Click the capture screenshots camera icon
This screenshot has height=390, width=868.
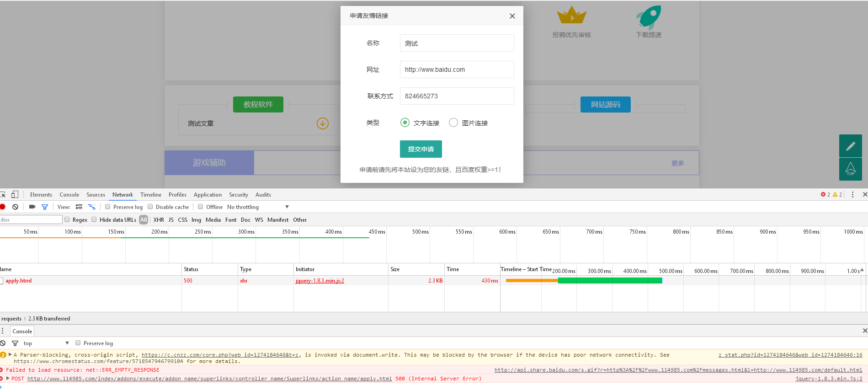32,207
